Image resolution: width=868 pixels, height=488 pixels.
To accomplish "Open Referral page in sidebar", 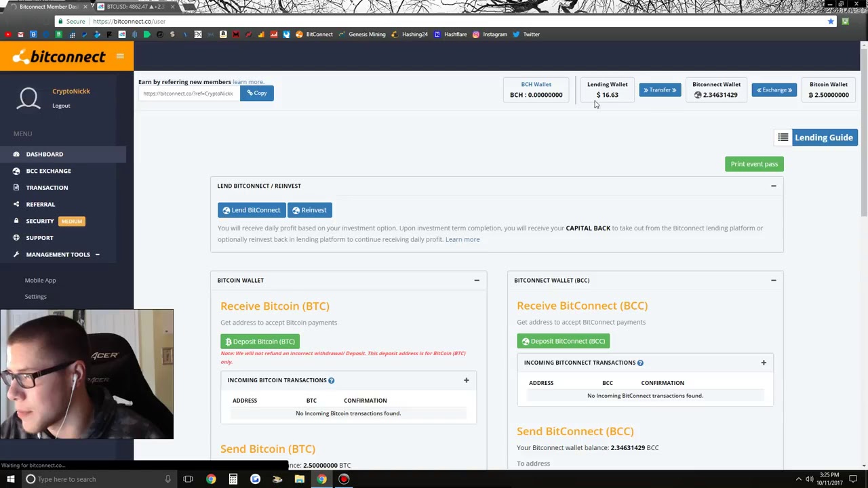I will (x=62, y=204).
